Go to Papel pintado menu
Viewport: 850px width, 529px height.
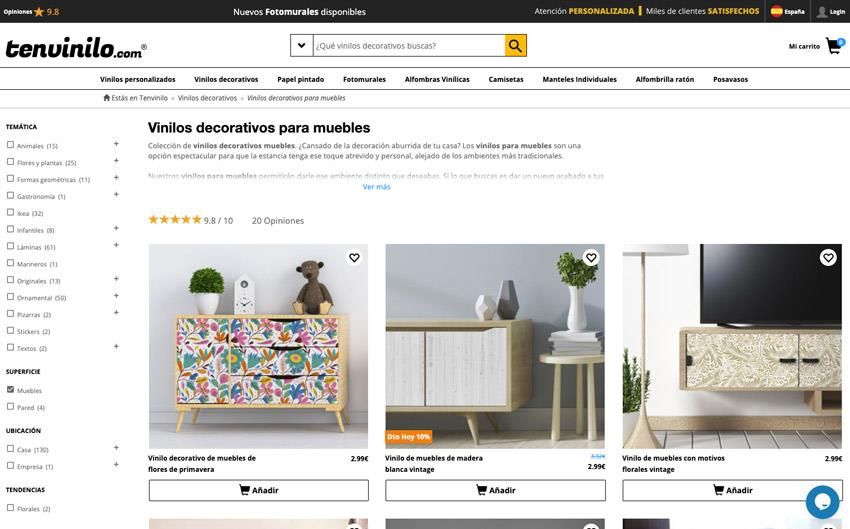(300, 79)
